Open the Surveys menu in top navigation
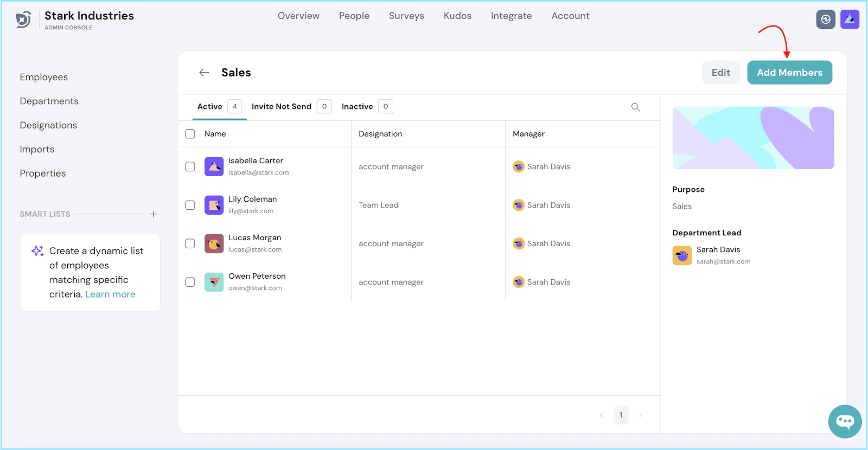Image resolution: width=868 pixels, height=450 pixels. (x=406, y=16)
